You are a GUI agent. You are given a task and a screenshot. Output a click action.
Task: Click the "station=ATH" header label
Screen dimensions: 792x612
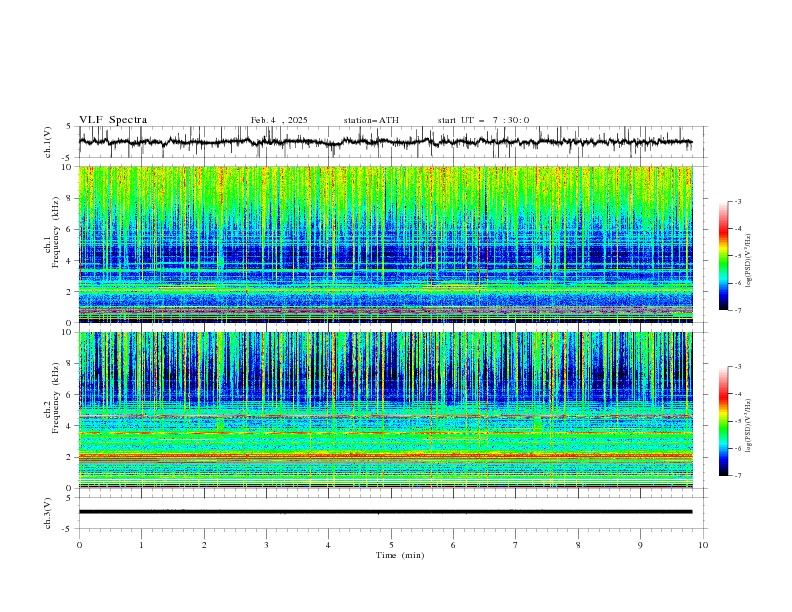tap(371, 120)
